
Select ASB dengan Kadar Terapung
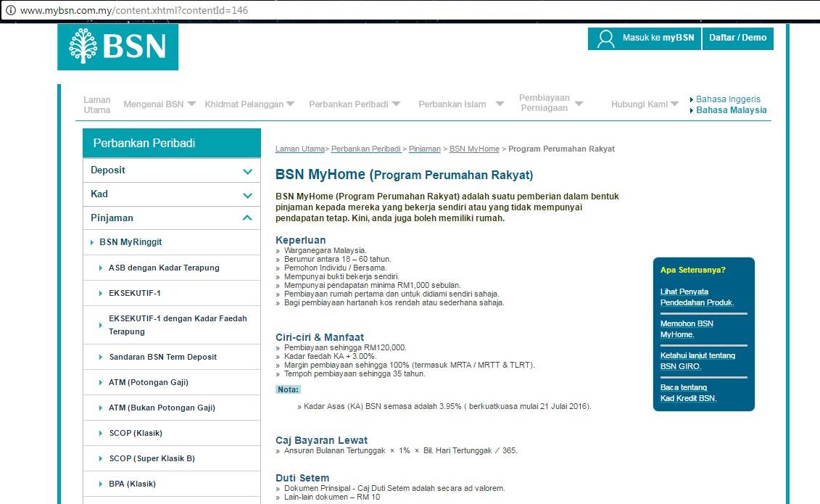pyautogui.click(x=164, y=268)
